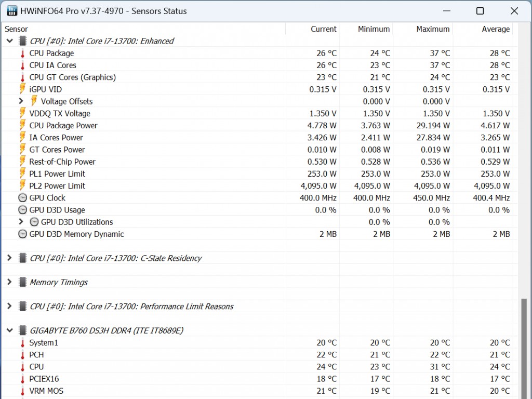
Task: Collapse the CPU i7-13700 Enhanced sensor group
Action: [9, 41]
